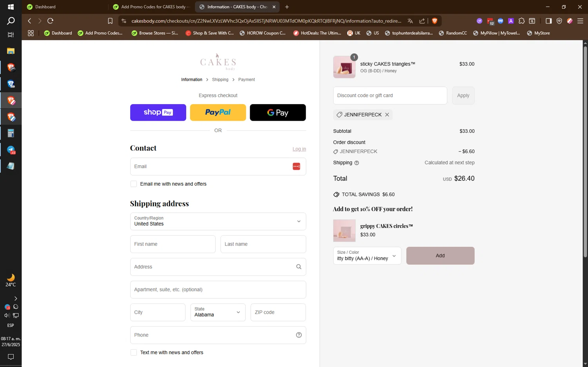Close the Information - CAKES body tab
The width and height of the screenshot is (588, 367).
point(274,7)
